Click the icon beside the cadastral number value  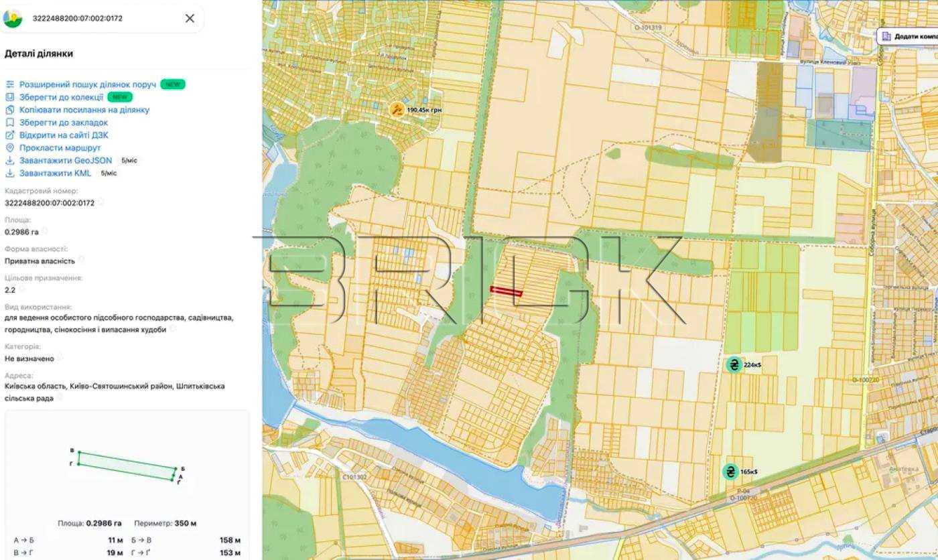point(100,202)
